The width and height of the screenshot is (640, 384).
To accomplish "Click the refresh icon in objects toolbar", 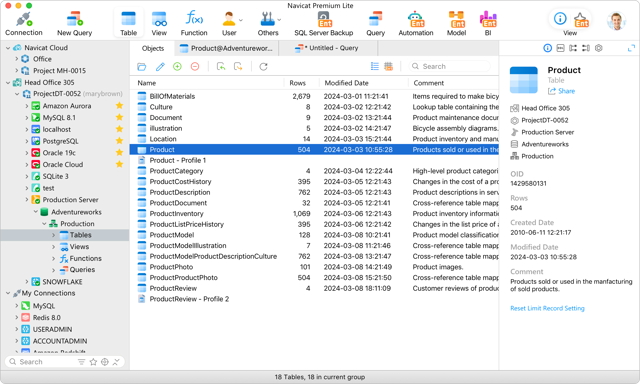I will point(263,67).
